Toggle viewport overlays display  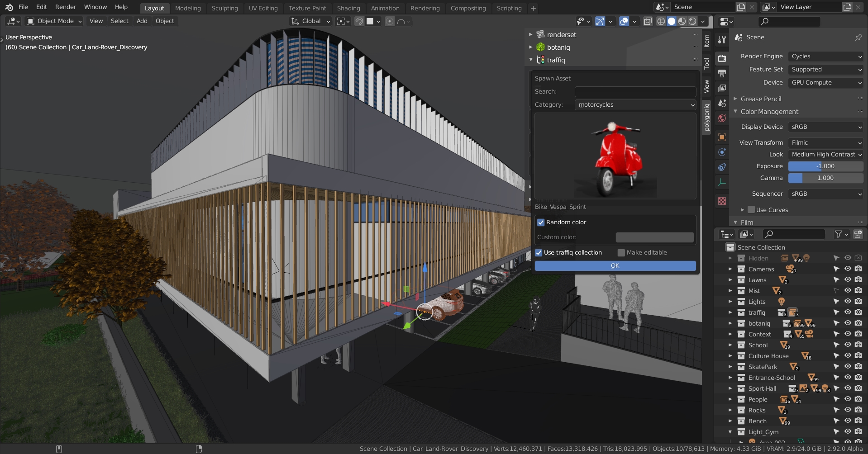tap(624, 21)
